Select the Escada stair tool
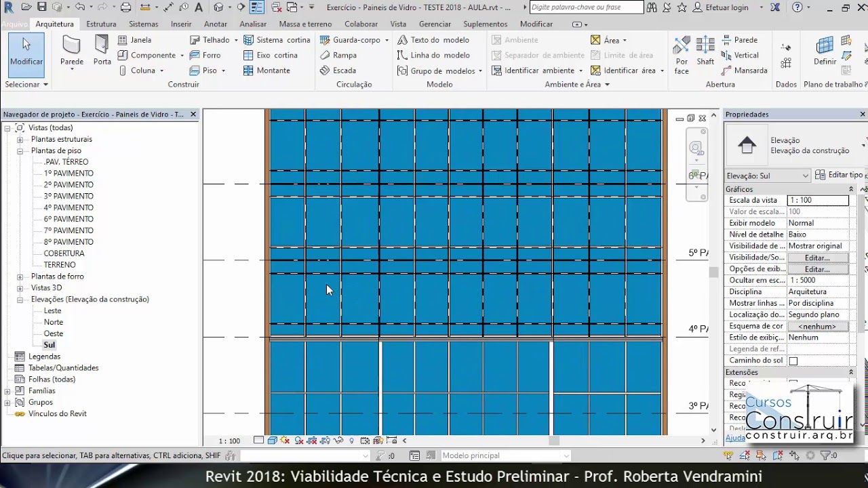This screenshot has width=868, height=488. point(338,70)
